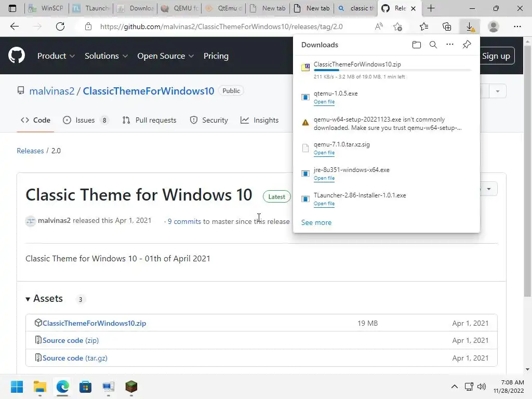Image resolution: width=532 pixels, height=399 pixels.
Task: Switch to the Issues tab
Action: click(x=86, y=120)
